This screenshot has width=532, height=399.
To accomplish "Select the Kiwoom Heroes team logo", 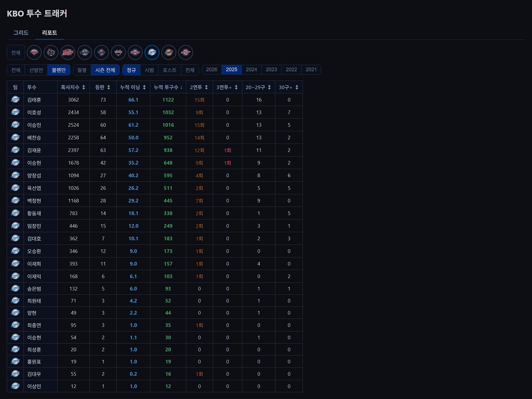I will click(x=186, y=52).
